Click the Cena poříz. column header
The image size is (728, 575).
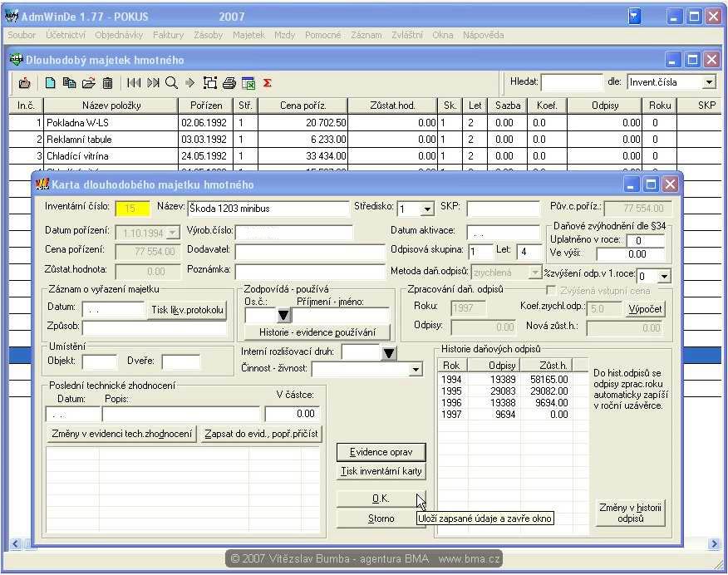point(303,106)
